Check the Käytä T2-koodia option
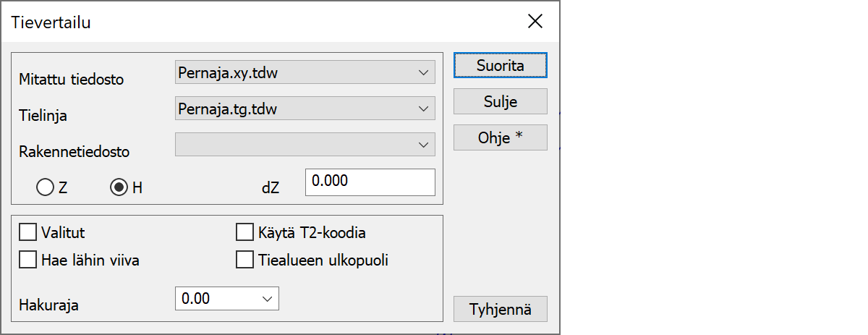This screenshot has height=335, width=868. pyautogui.click(x=245, y=232)
